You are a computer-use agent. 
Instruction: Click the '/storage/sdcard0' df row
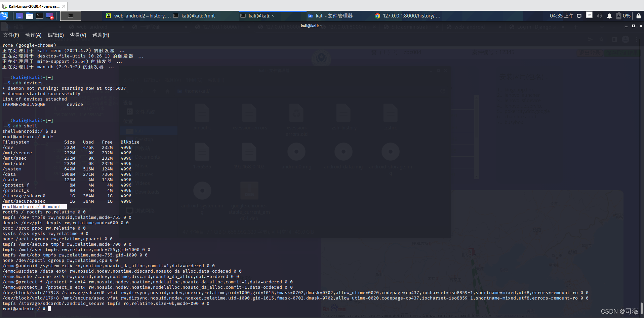pos(67,196)
